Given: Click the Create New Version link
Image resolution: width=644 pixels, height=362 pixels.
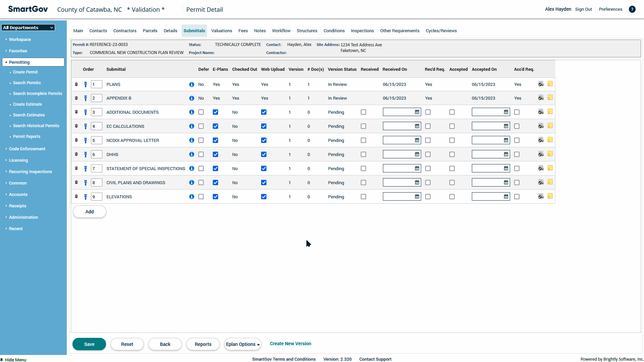Looking at the screenshot, I should 290,344.
